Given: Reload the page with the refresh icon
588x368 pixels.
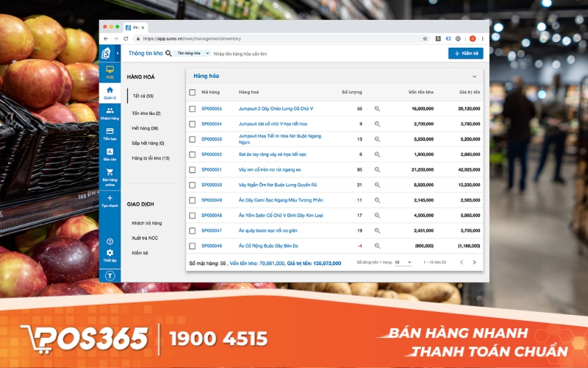Looking at the screenshot, I should 126,38.
